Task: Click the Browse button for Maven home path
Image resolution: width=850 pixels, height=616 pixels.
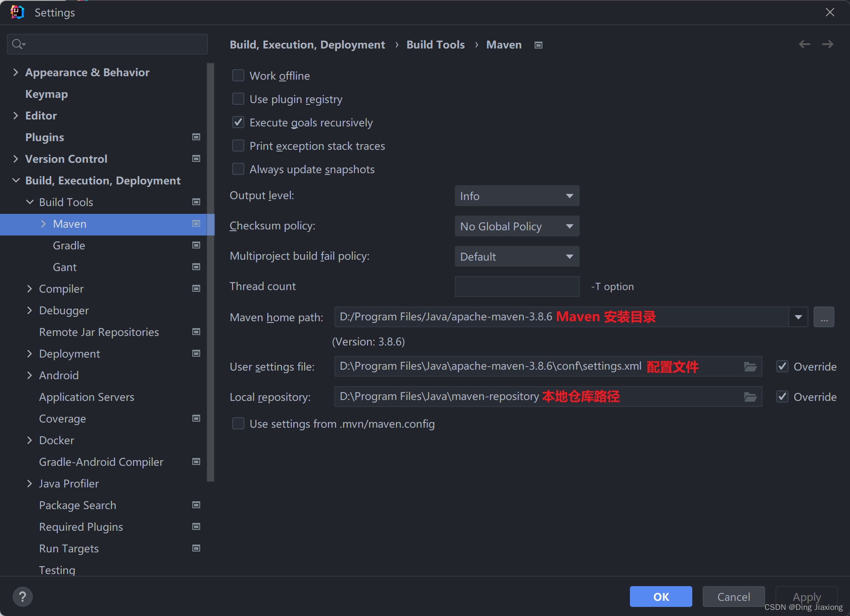Action: 824,317
